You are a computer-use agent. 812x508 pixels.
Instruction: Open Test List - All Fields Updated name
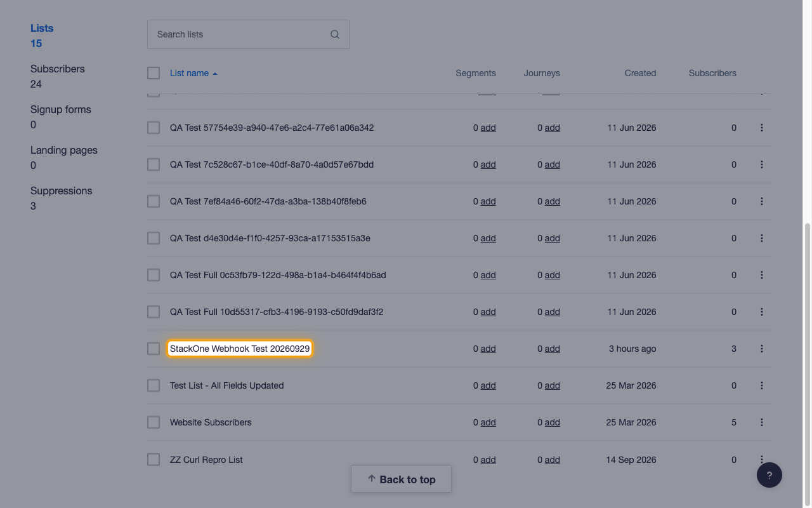226,385
